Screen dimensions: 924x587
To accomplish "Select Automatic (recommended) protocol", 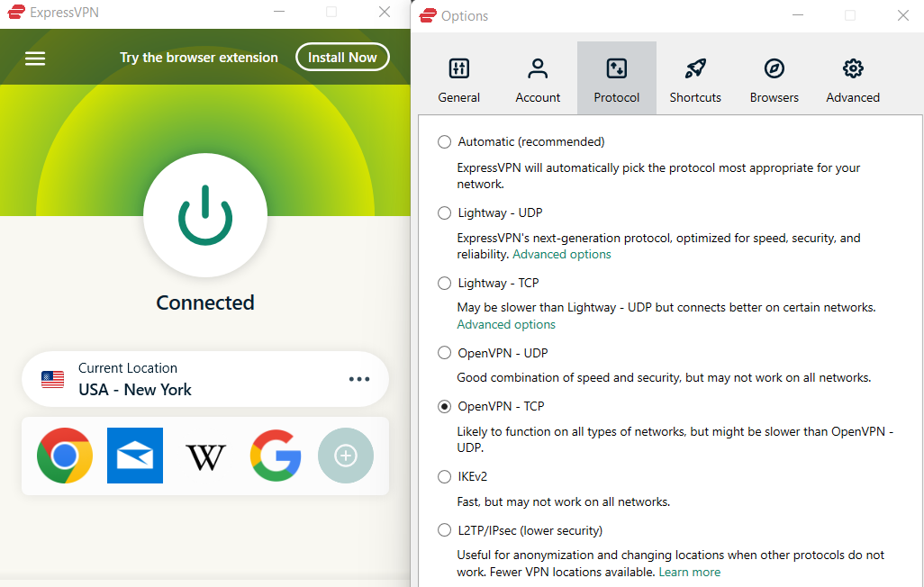I will [444, 142].
